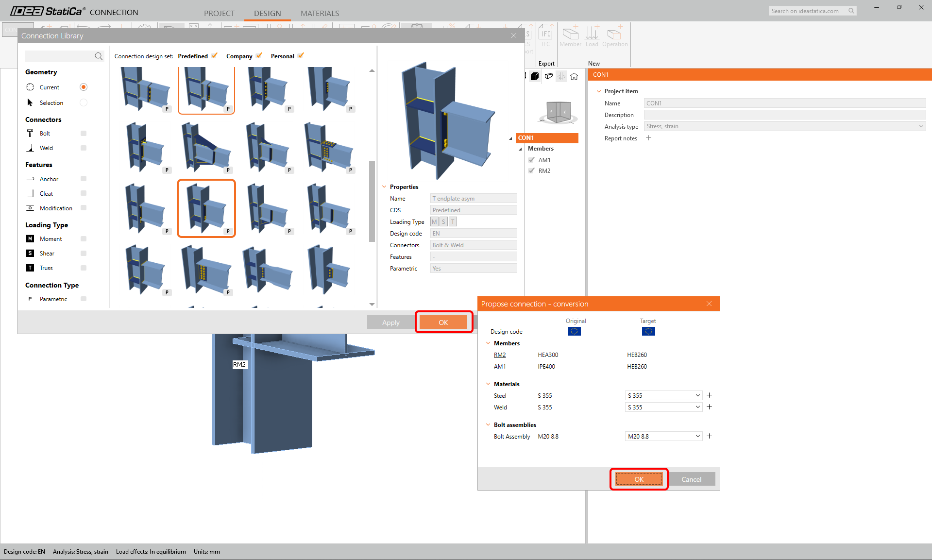
Task: Uncheck the Predefined design set checkbox
Action: [214, 55]
